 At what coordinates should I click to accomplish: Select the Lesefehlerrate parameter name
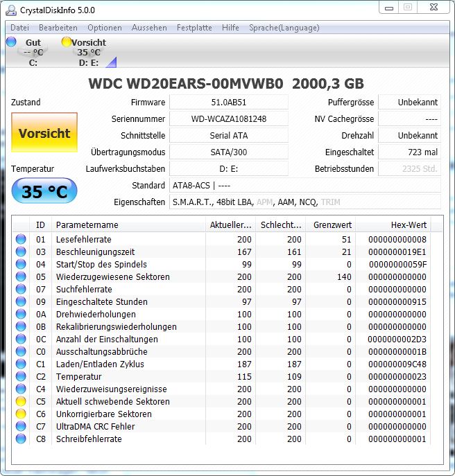click(x=84, y=239)
